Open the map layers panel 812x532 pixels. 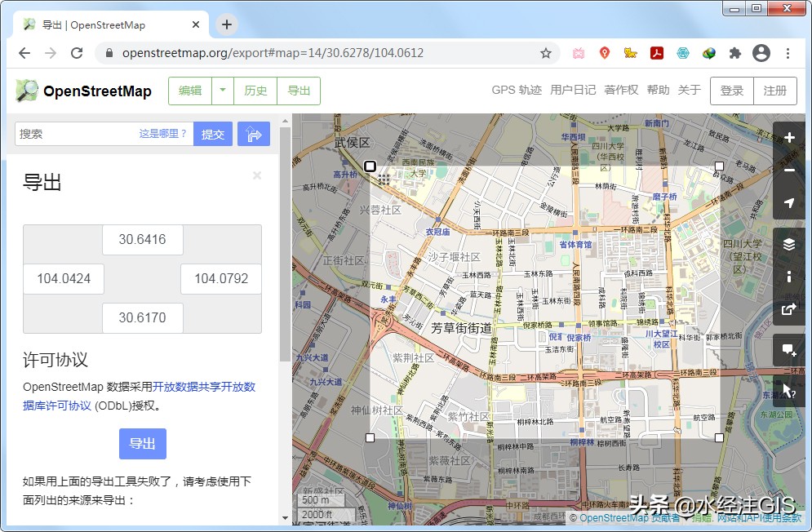coord(788,244)
